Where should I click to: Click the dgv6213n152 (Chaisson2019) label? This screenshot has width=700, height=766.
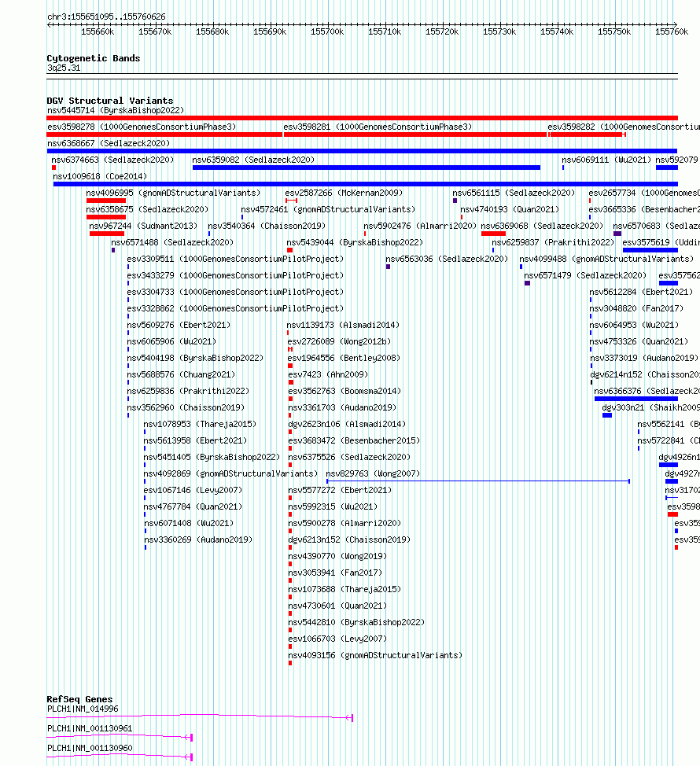349,540
